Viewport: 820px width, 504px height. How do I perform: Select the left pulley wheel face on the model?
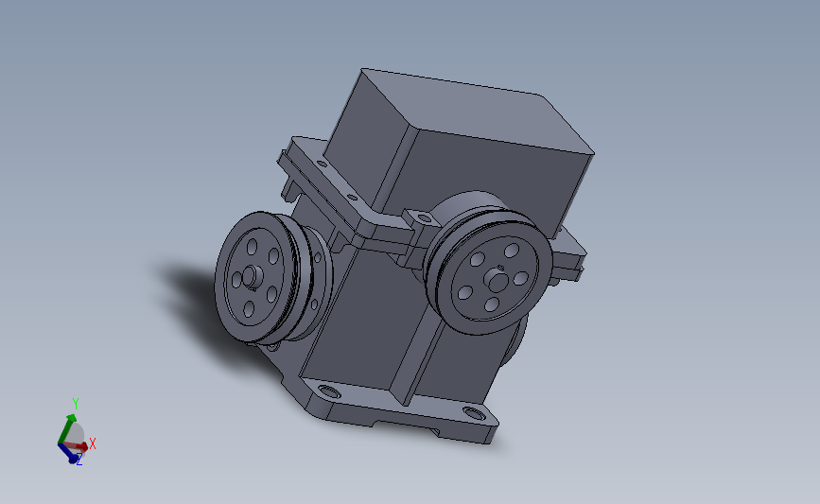[254, 276]
